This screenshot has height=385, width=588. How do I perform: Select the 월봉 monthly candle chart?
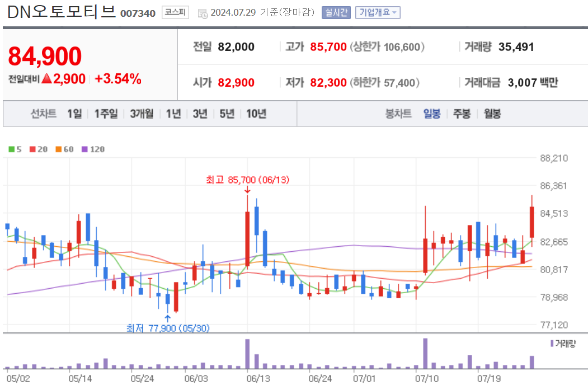[x=492, y=114]
